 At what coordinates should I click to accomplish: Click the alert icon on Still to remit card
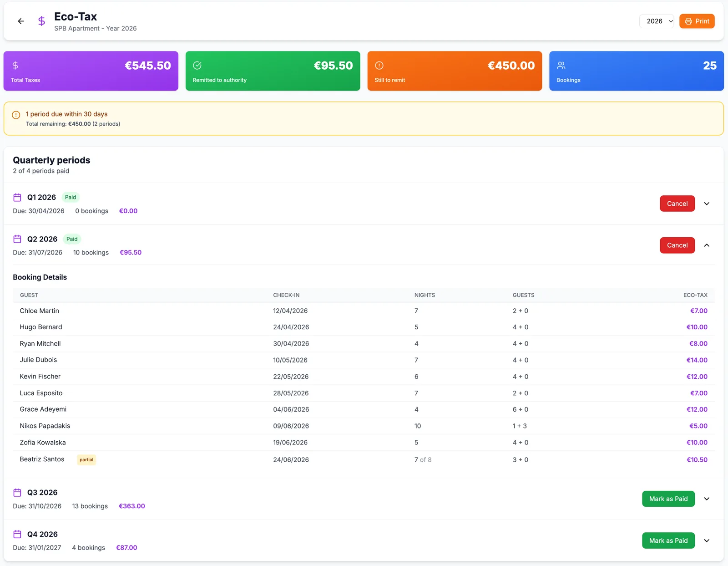tap(379, 66)
